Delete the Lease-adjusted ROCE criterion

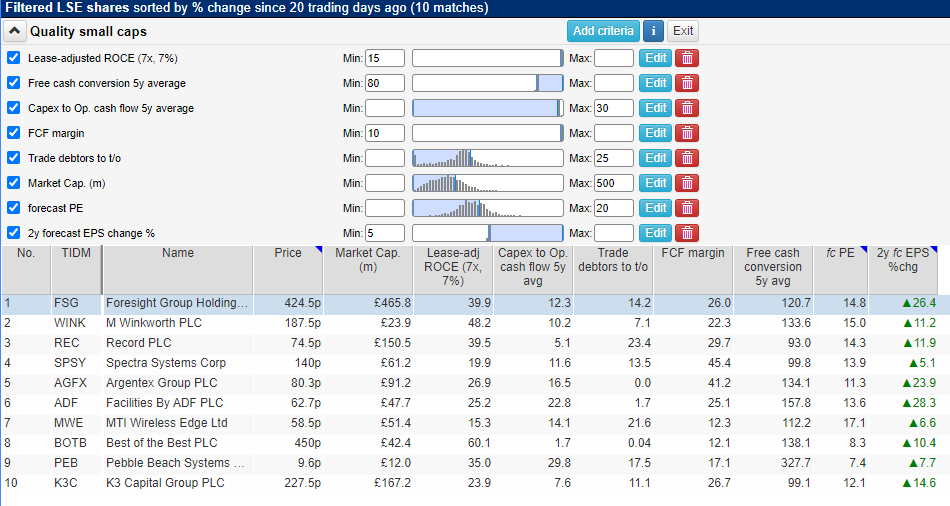click(x=687, y=58)
